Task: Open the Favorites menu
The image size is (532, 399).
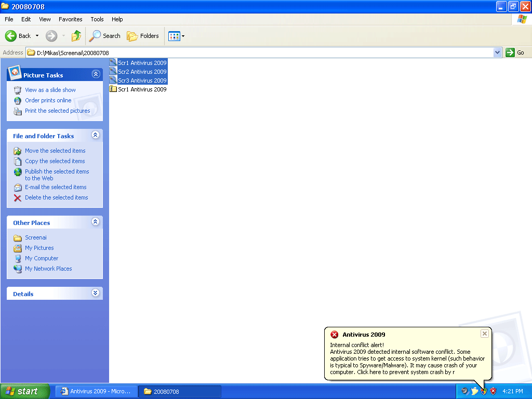Action: tap(70, 19)
